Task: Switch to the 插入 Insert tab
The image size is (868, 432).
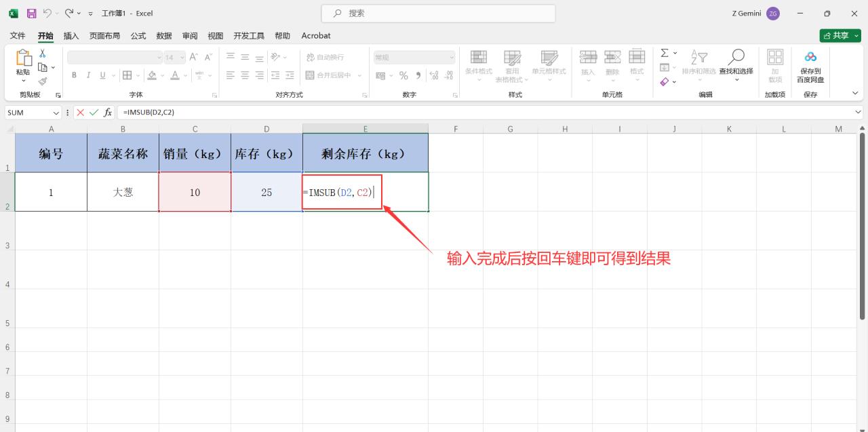Action: point(71,35)
